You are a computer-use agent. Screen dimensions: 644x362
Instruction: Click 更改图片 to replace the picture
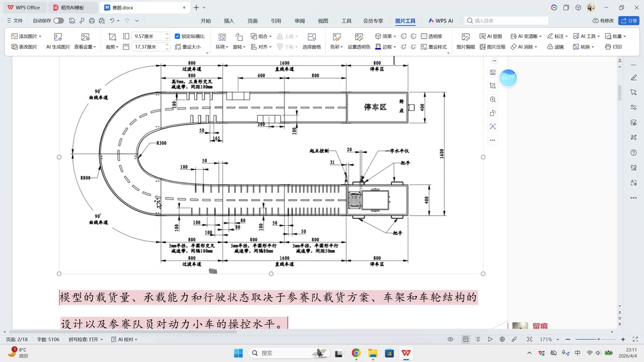[x=24, y=47]
